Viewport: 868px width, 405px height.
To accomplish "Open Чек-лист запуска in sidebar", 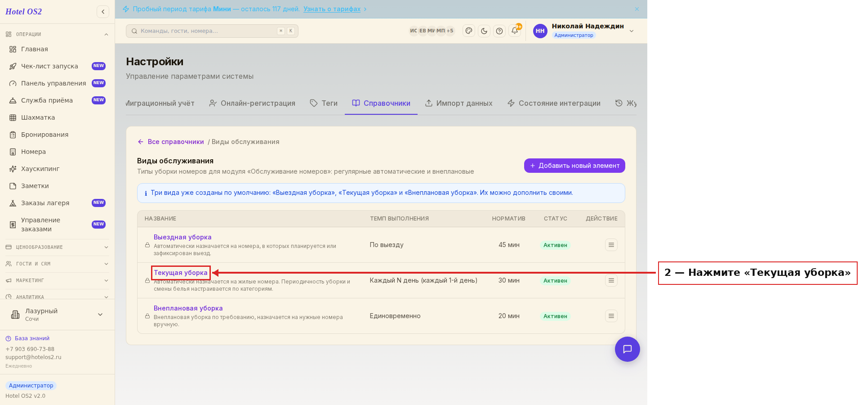I will pyautogui.click(x=57, y=66).
